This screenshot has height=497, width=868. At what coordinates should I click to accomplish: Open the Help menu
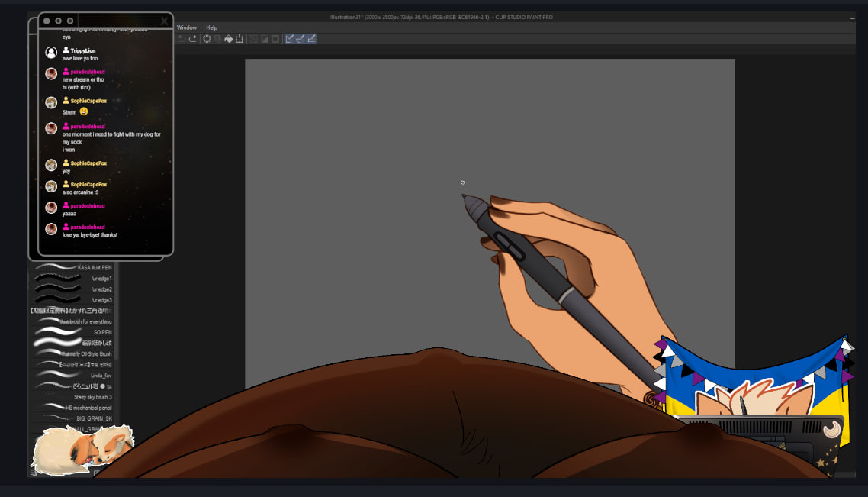(x=211, y=27)
